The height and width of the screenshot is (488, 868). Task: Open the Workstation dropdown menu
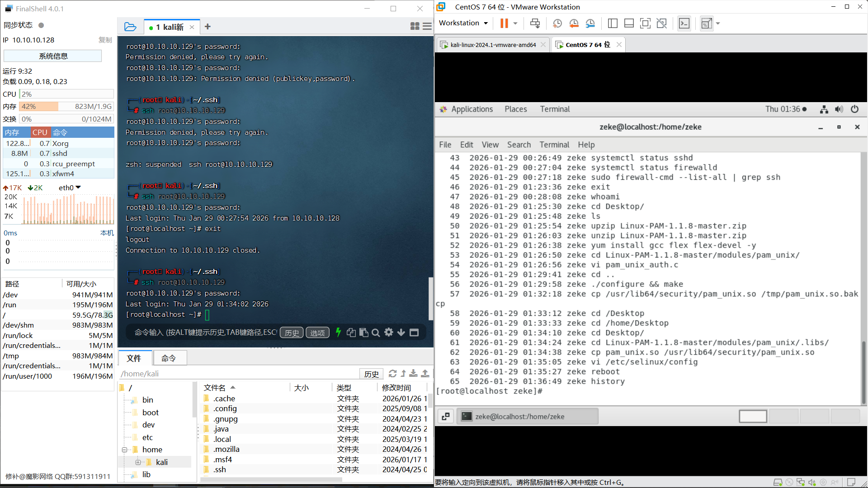(x=463, y=23)
